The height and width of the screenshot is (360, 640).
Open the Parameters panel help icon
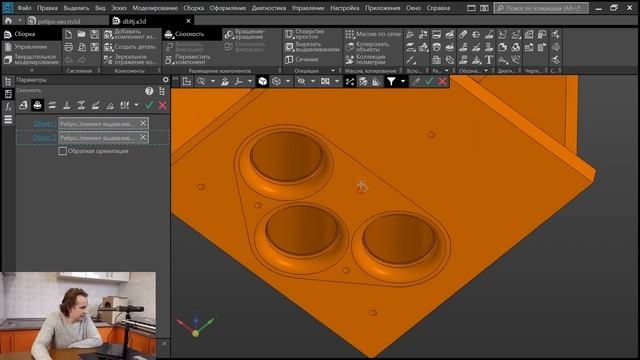click(x=149, y=91)
